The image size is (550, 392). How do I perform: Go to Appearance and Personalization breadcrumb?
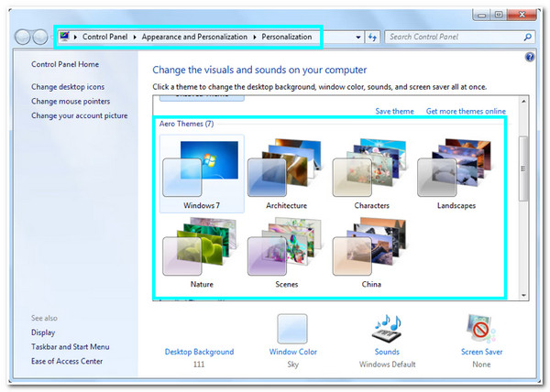click(194, 37)
